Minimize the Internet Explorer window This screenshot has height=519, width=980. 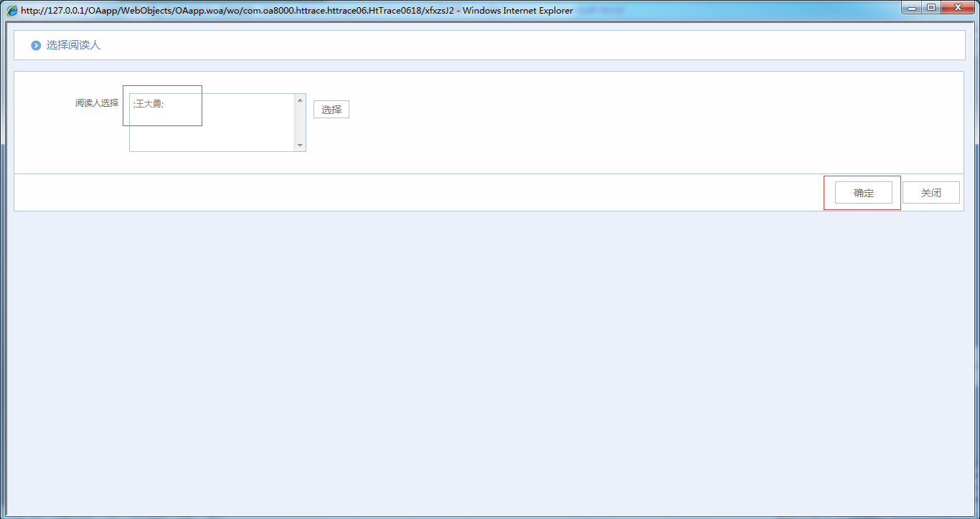point(911,8)
